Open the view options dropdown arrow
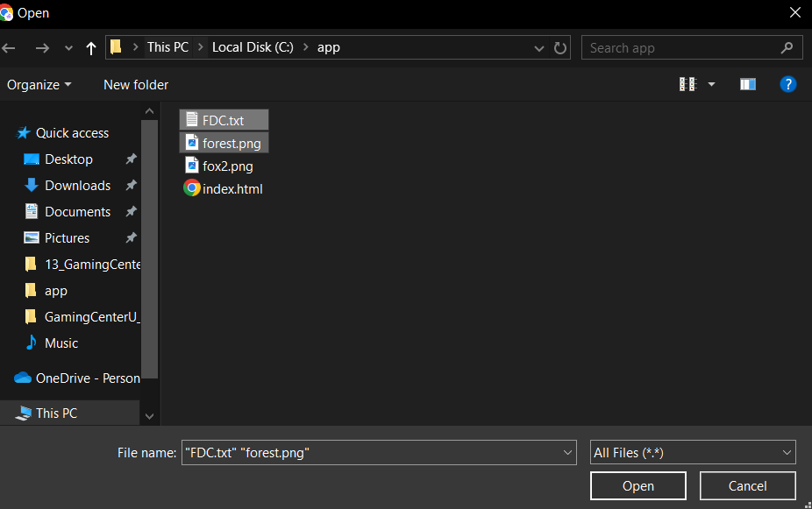Viewport: 812px width, 509px height. [x=711, y=84]
